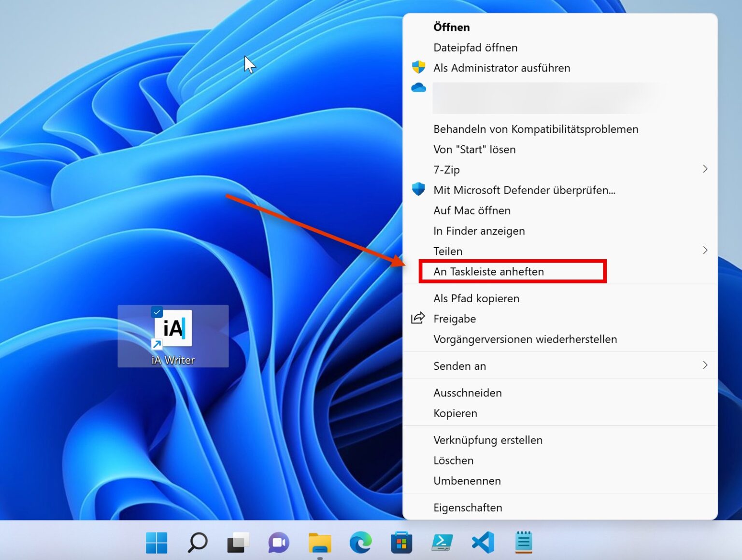Open "Eigenschaften" at the menu bottom
Screen dimensions: 742x560
[x=468, y=507]
